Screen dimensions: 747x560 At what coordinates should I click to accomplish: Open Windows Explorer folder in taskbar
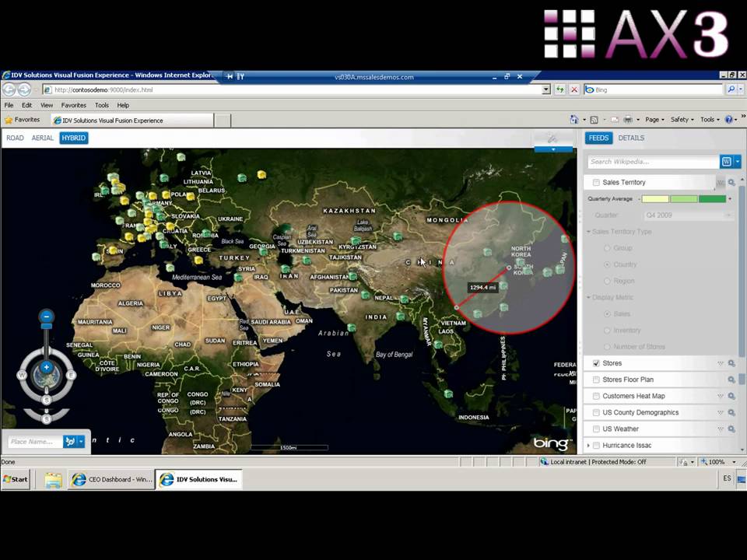click(x=54, y=480)
